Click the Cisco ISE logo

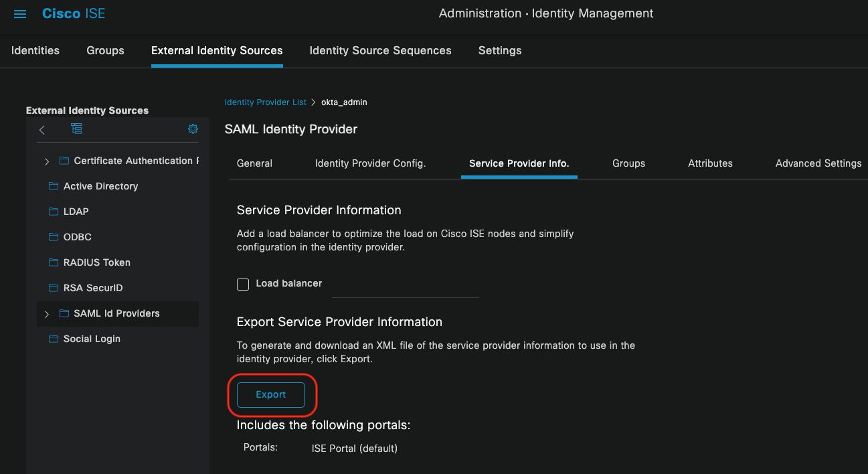[x=73, y=13]
